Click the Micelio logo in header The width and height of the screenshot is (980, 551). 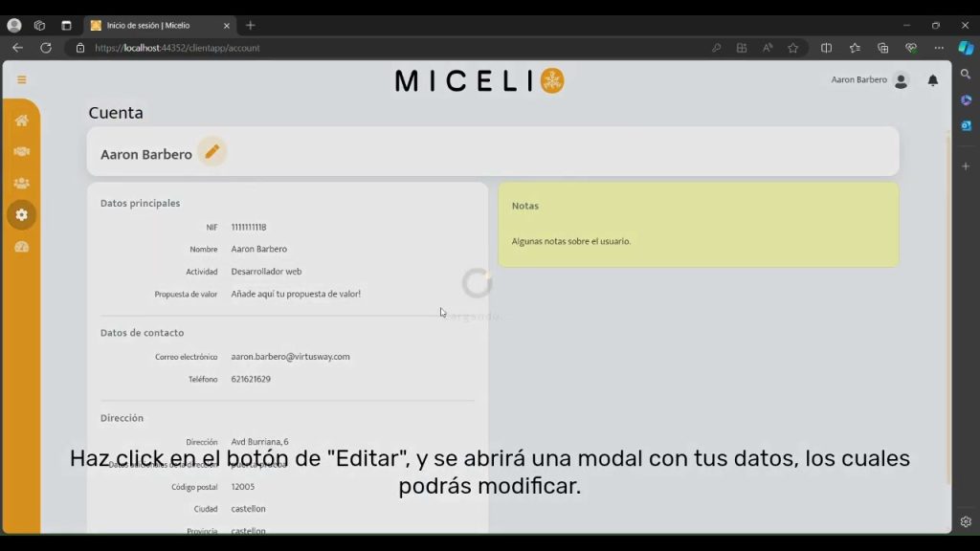point(479,81)
